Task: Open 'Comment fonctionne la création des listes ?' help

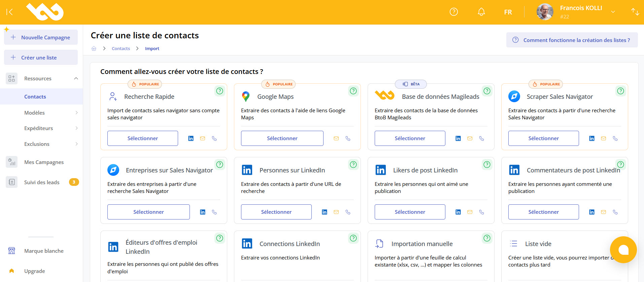Action: pyautogui.click(x=572, y=40)
